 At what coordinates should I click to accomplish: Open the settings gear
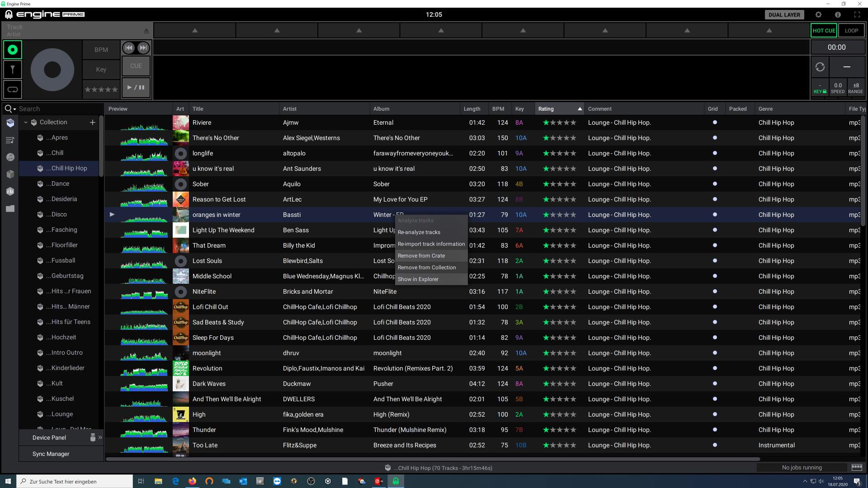coord(818,14)
